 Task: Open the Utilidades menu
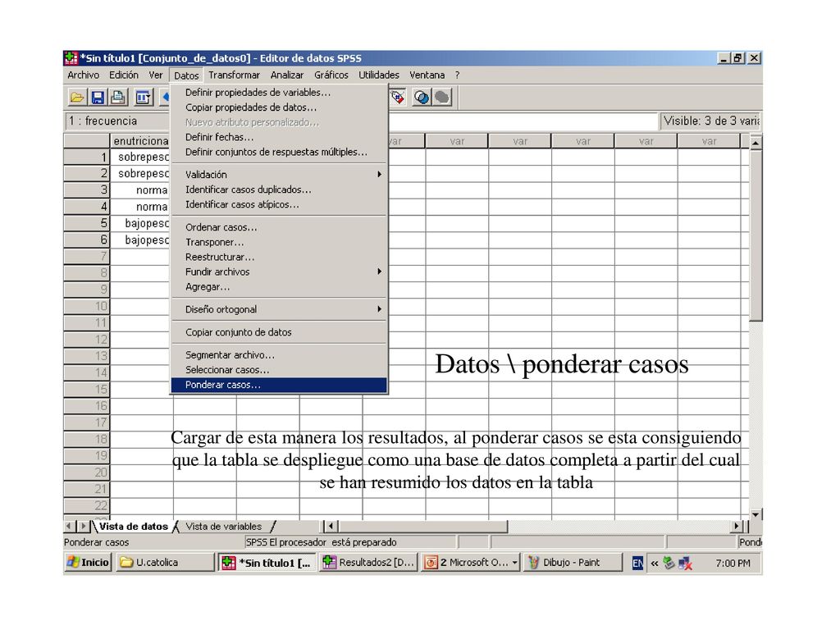(379, 75)
